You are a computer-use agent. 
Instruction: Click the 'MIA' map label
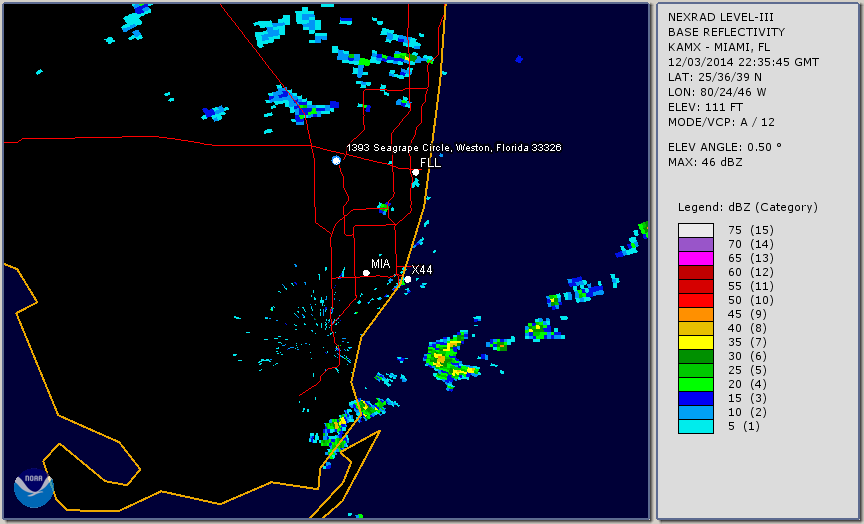click(x=381, y=264)
